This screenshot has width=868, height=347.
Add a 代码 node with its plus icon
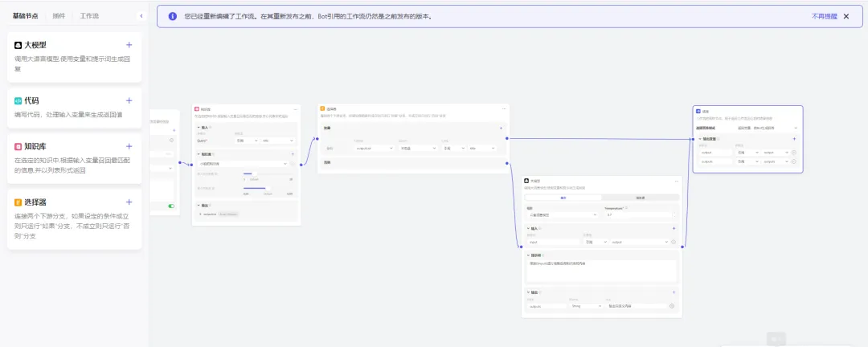[x=129, y=100]
